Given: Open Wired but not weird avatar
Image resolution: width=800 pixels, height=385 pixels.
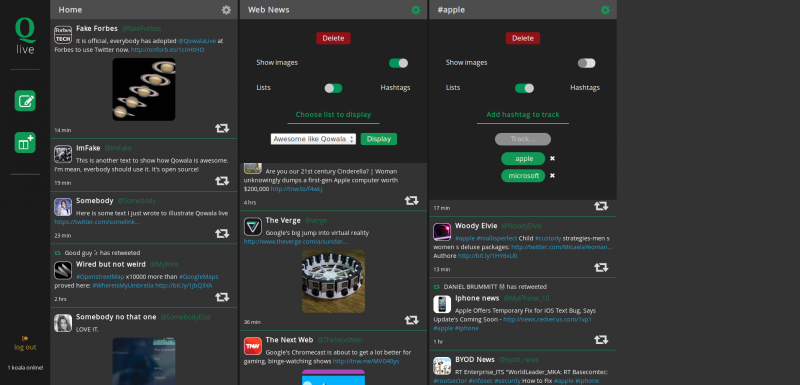Looking at the screenshot, I should (x=63, y=270).
